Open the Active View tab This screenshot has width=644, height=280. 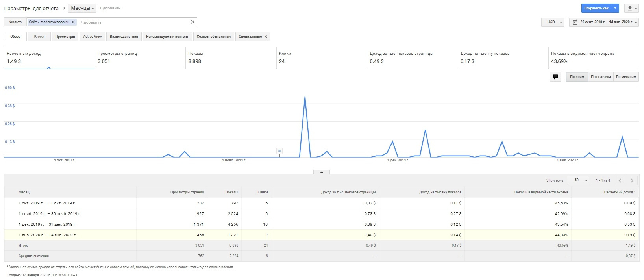92,37
